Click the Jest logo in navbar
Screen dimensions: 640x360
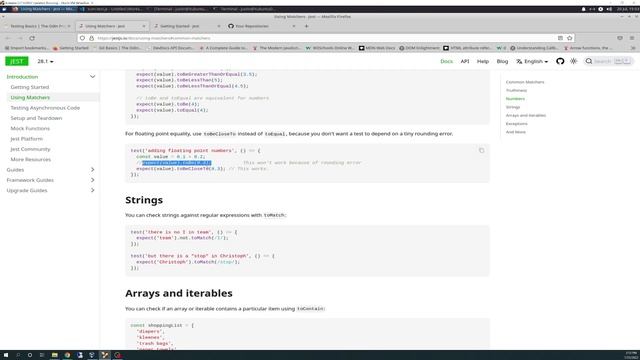pos(17,61)
